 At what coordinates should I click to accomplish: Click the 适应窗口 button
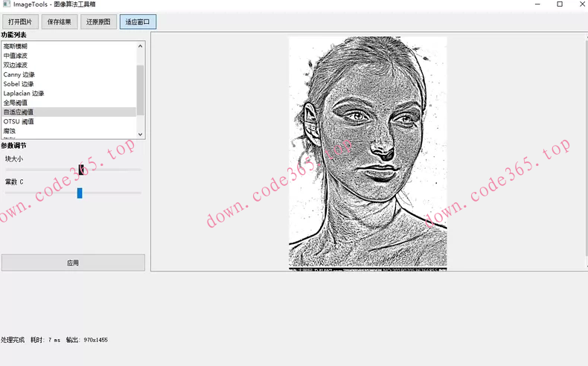point(138,22)
